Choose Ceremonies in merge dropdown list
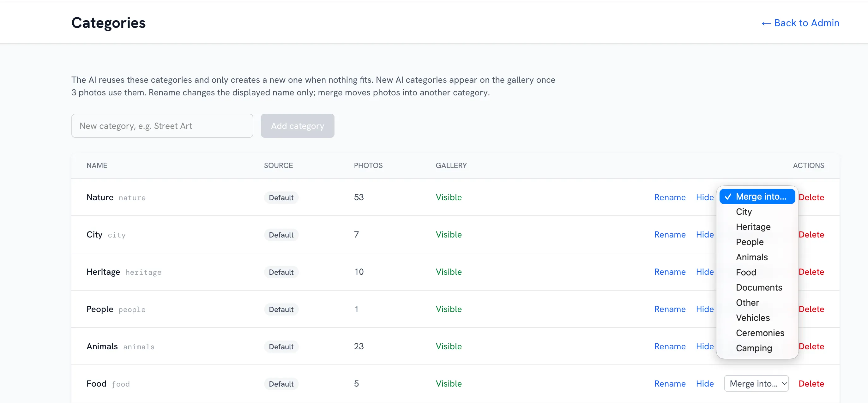This screenshot has height=403, width=868. click(x=757, y=333)
